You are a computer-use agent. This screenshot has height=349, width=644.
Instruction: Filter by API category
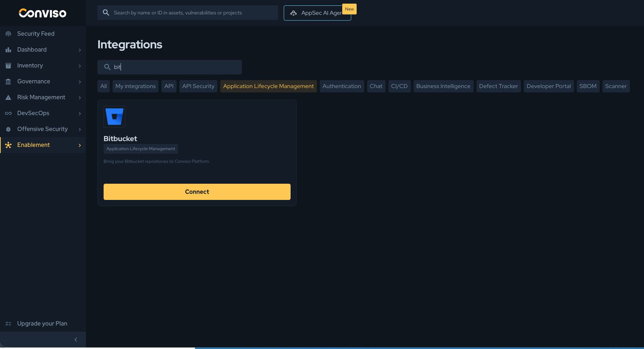(169, 86)
